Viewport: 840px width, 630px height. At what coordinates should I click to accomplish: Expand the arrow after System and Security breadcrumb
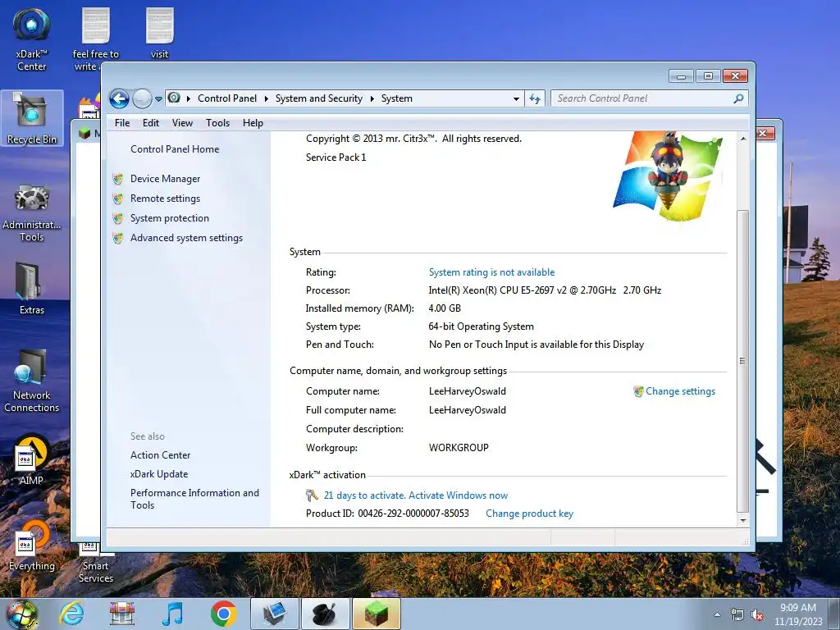point(372,98)
